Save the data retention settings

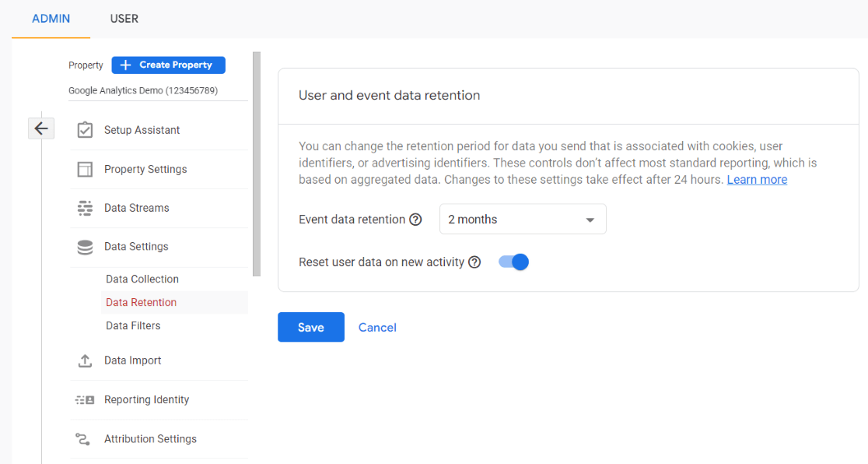pyautogui.click(x=310, y=327)
